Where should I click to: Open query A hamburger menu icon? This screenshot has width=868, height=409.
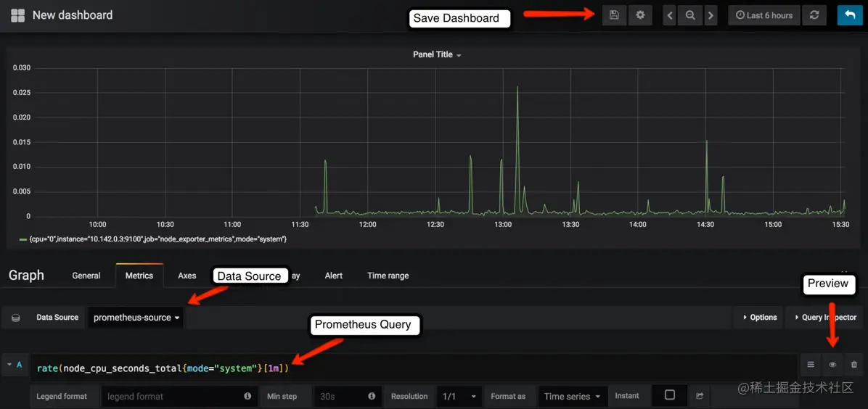[x=811, y=365]
